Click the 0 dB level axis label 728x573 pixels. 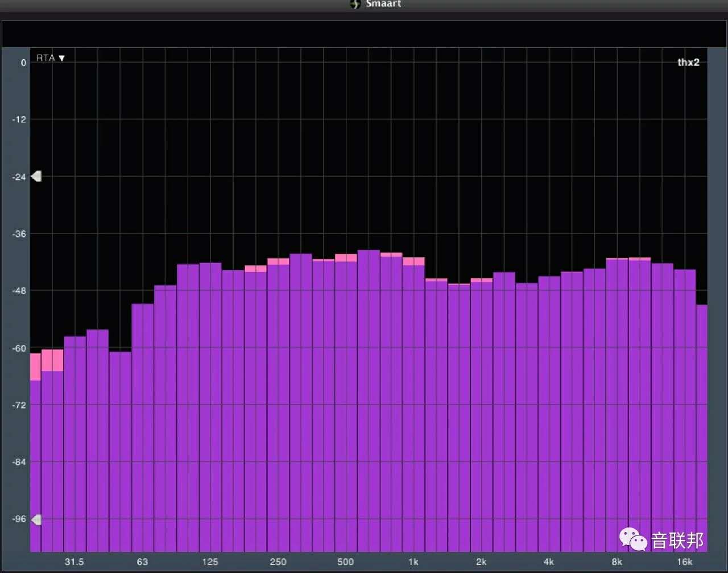tap(23, 63)
